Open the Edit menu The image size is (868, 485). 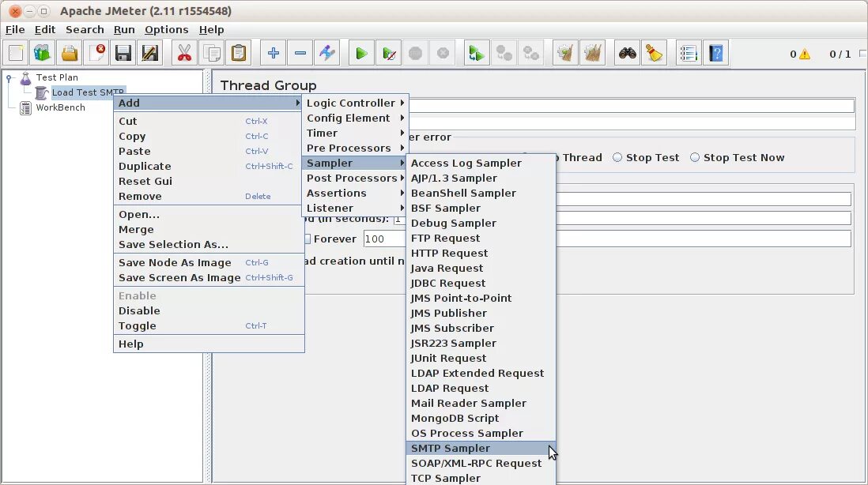[x=45, y=30]
